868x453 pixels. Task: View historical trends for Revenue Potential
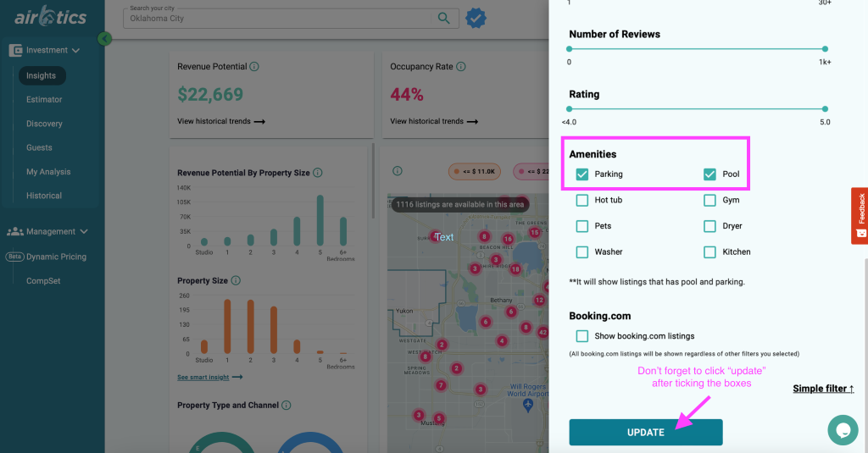click(221, 121)
